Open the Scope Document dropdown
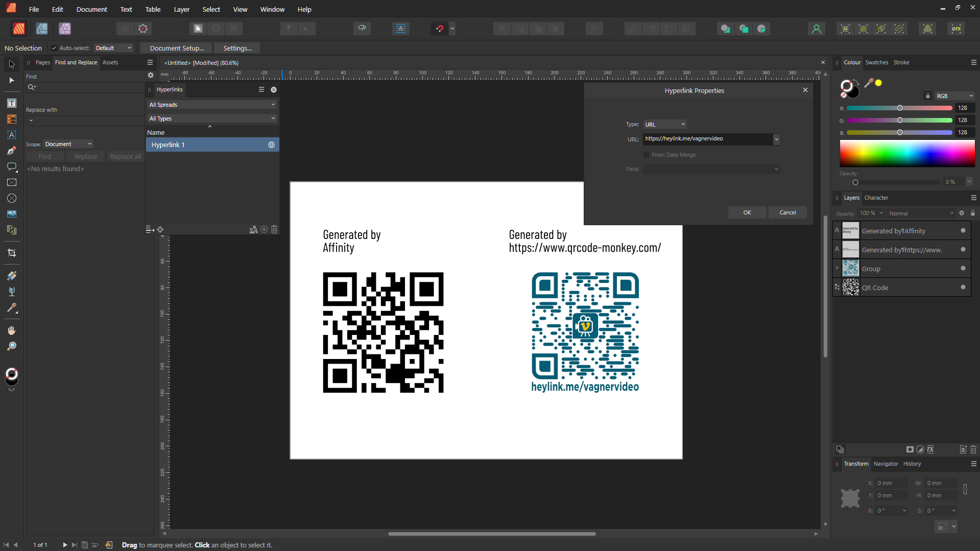The height and width of the screenshot is (551, 980). point(68,144)
